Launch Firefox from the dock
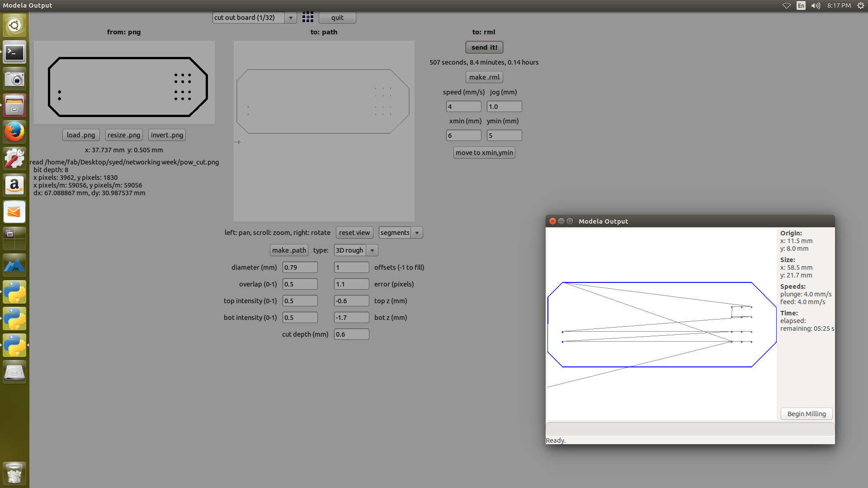The width and height of the screenshot is (868, 488). pyautogui.click(x=14, y=132)
